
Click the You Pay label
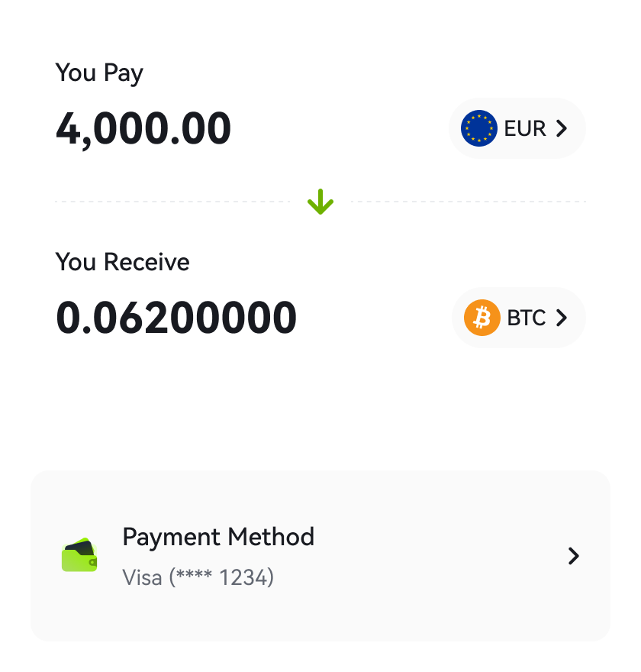pos(99,73)
